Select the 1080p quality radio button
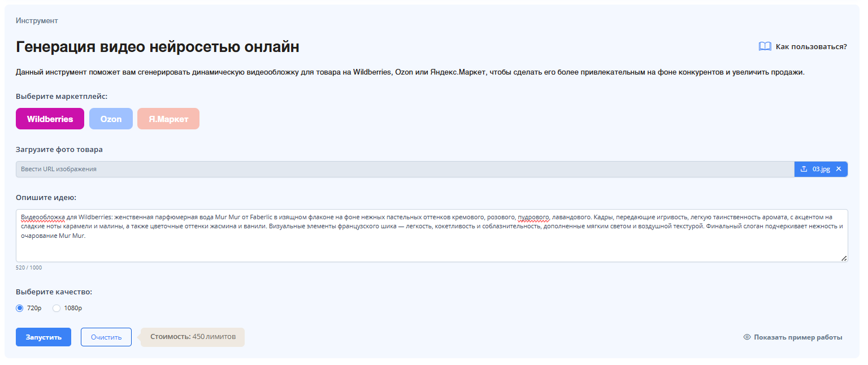Viewport: 868px width, 365px height. tap(57, 308)
